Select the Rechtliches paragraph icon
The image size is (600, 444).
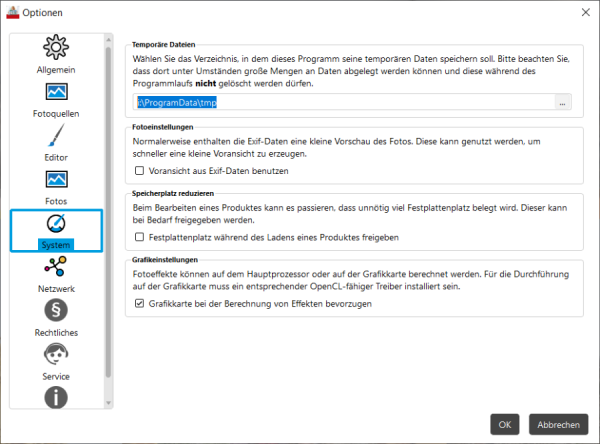click(56, 310)
